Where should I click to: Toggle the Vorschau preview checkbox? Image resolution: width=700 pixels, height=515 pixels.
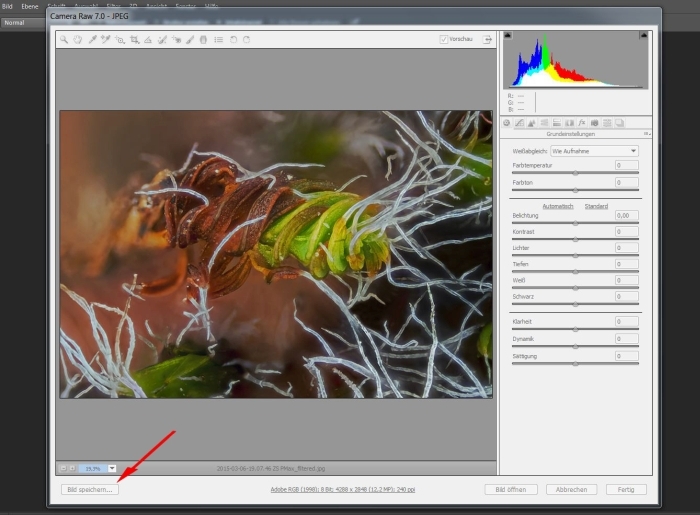pos(444,40)
